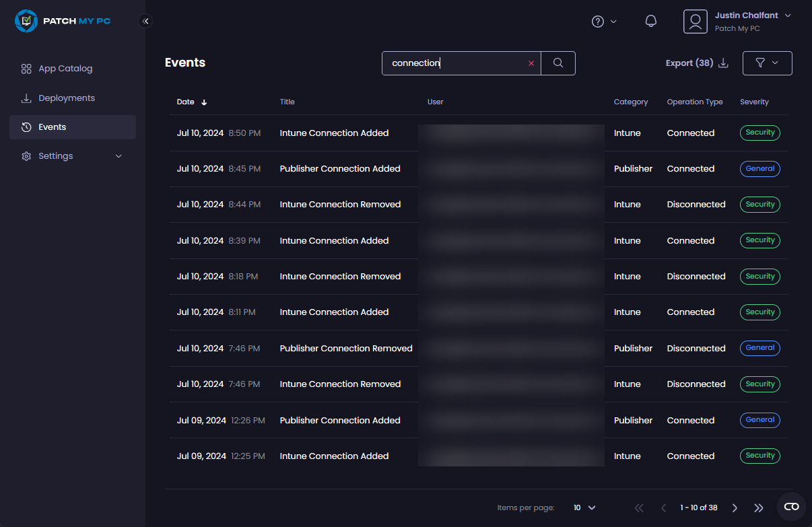
Task: Open the Publisher Connection Removed event row
Action: 346,349
